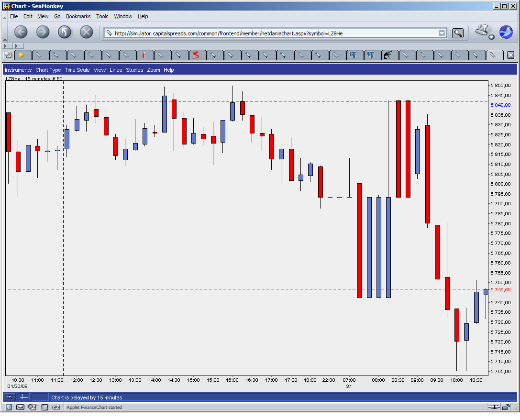Go back using the Back arrow button

click(21, 32)
